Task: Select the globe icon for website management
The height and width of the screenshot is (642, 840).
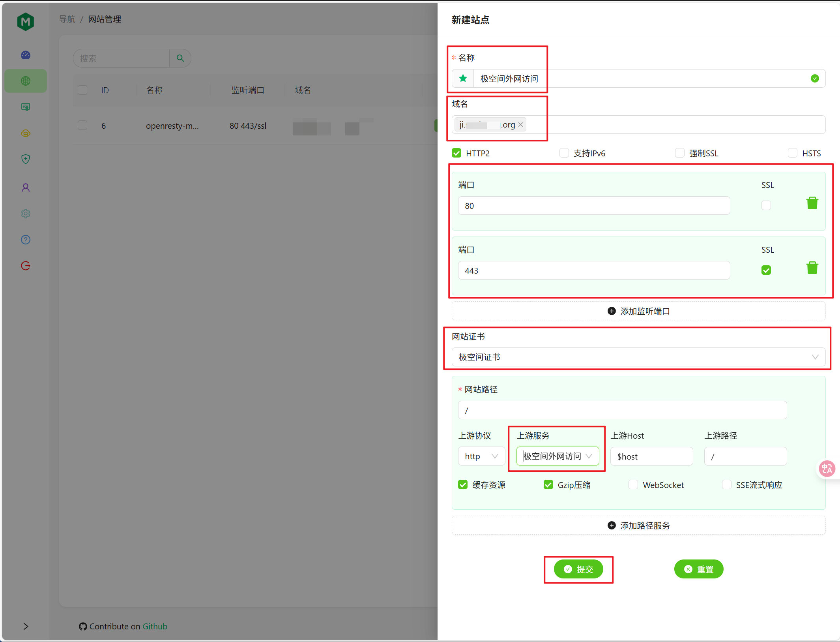Action: pos(25,81)
